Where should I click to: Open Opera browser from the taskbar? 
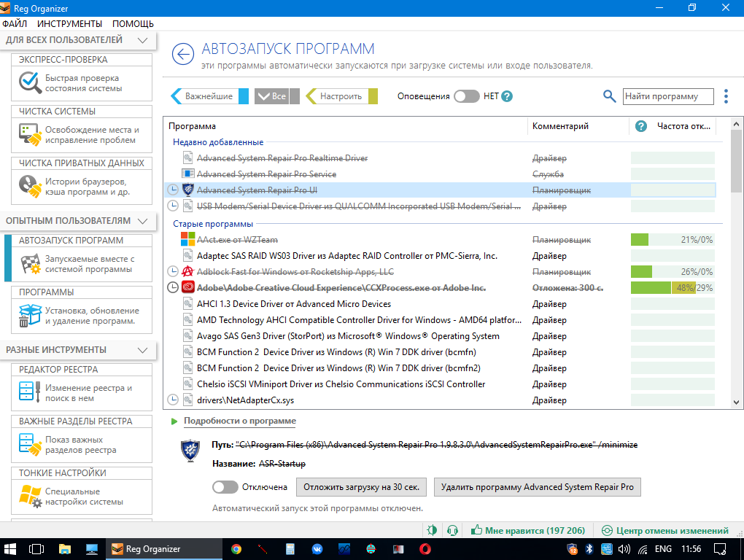(425, 549)
